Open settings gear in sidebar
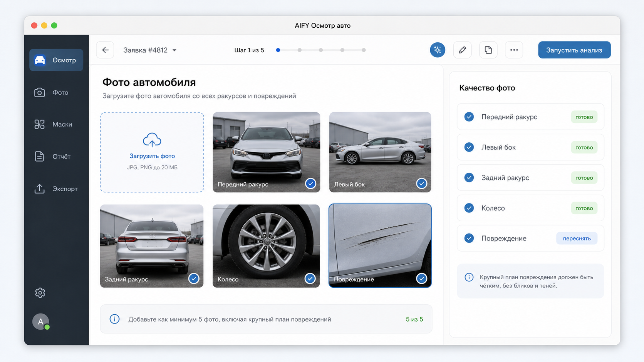644x362 pixels. pyautogui.click(x=40, y=293)
